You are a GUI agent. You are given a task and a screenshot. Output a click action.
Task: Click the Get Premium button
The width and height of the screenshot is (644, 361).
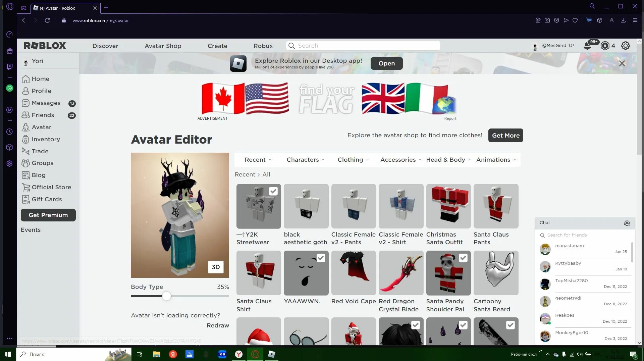pos(48,215)
